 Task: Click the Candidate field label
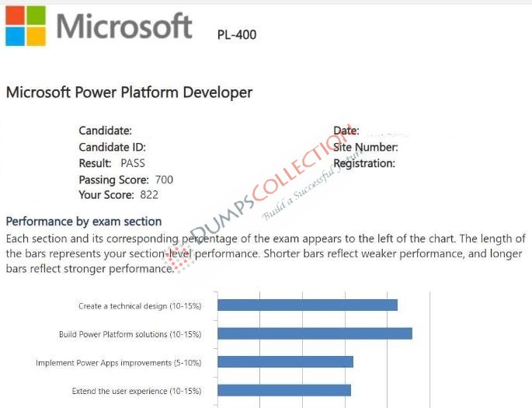point(105,131)
